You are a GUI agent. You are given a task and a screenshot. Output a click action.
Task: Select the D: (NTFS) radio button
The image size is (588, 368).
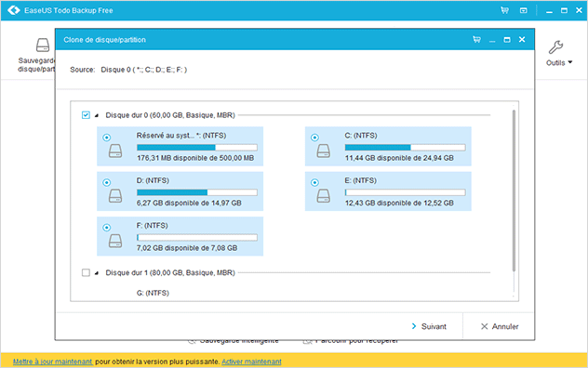click(x=106, y=182)
